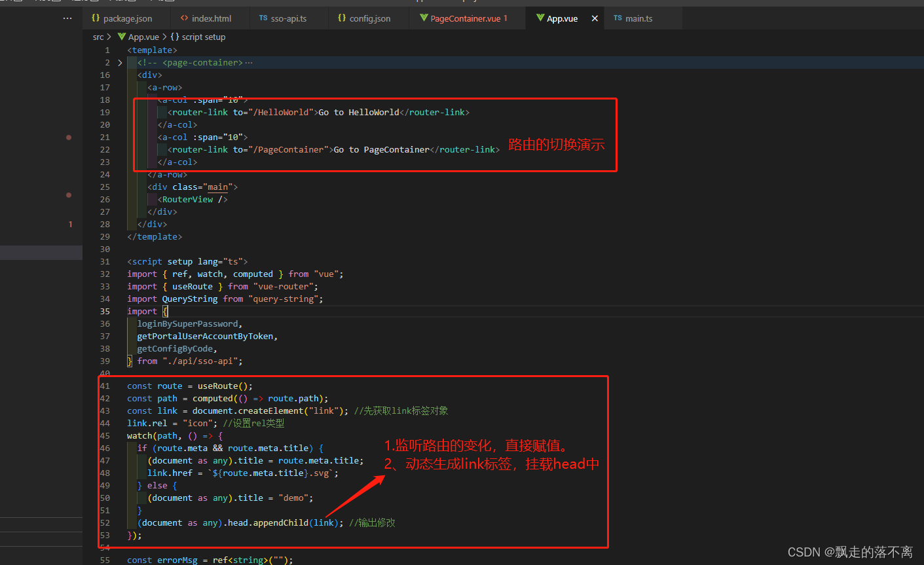
Task: Select the App.vue tab
Action: pyautogui.click(x=562, y=18)
